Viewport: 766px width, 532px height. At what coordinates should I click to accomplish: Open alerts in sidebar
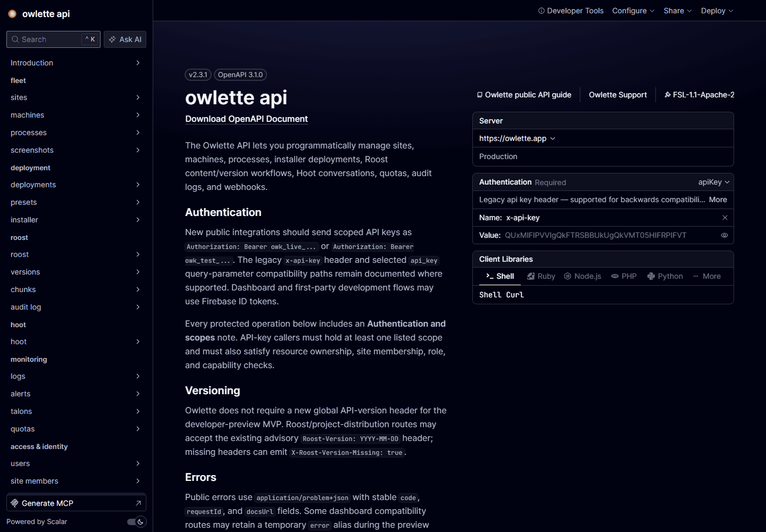(x=76, y=394)
